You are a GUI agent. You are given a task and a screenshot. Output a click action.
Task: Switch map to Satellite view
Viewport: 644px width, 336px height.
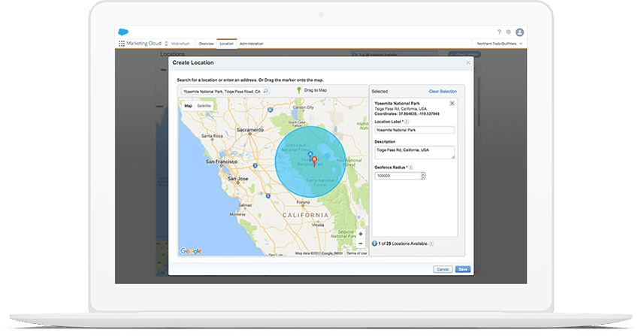click(x=204, y=106)
